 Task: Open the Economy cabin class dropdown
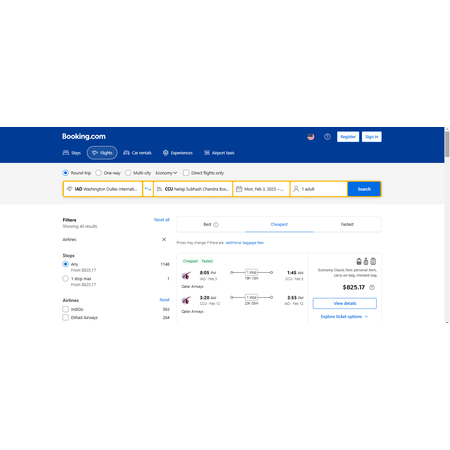pos(166,173)
